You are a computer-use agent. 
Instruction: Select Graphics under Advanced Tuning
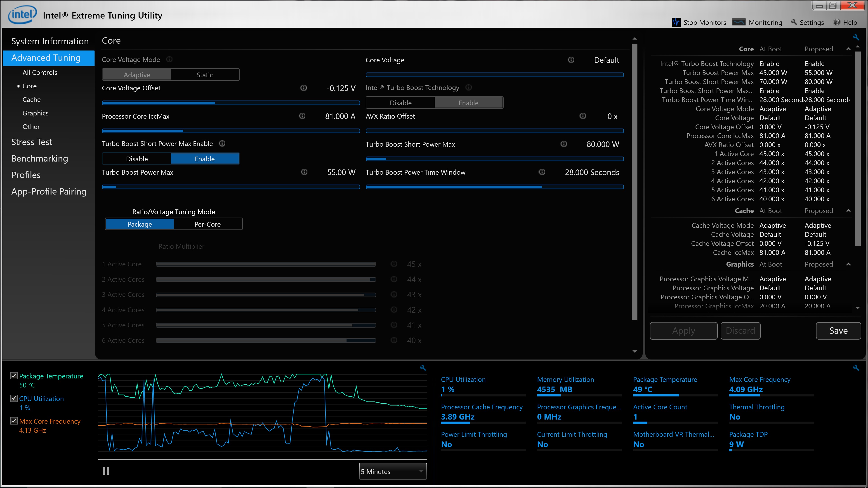[35, 113]
